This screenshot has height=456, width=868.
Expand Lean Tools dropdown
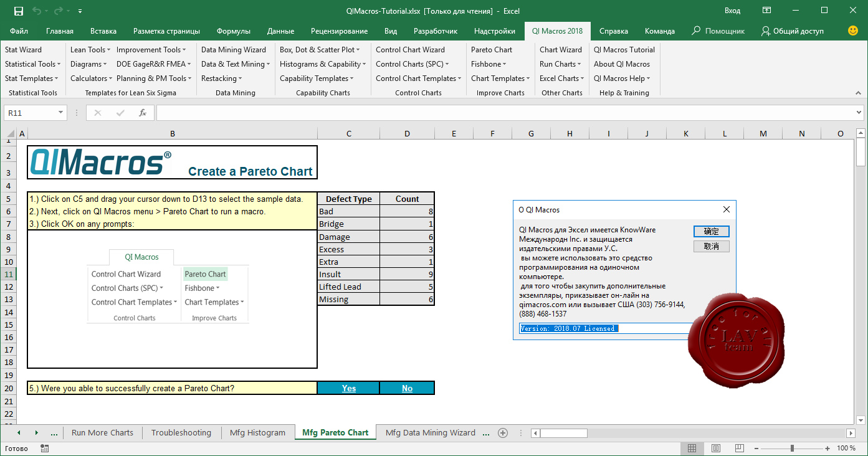90,50
